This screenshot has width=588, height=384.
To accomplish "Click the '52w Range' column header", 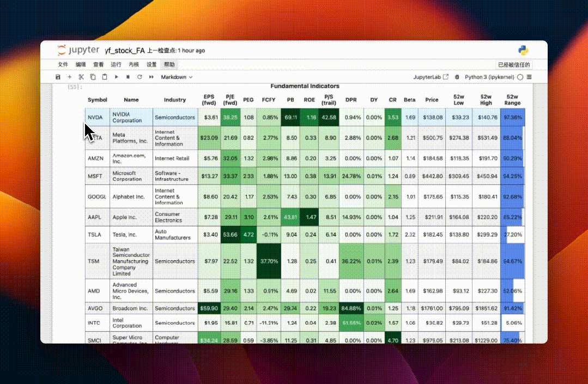I will [512, 100].
